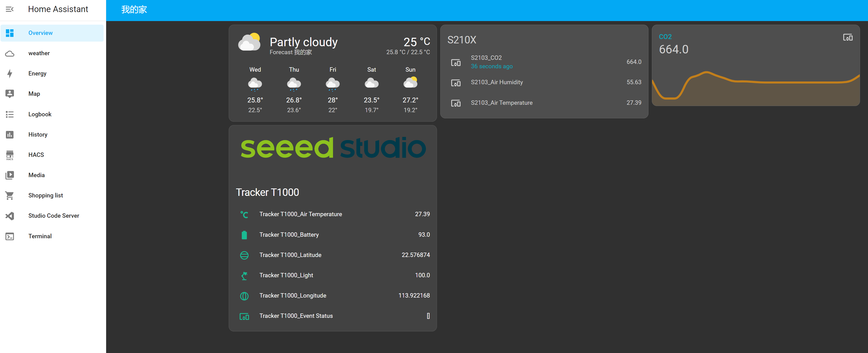Click the 36 seconds ago timestamp
This screenshot has width=868, height=353.
492,66
